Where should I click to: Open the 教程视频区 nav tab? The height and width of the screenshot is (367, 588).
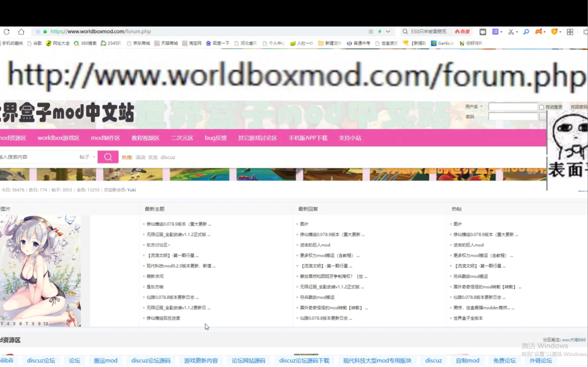click(x=146, y=138)
